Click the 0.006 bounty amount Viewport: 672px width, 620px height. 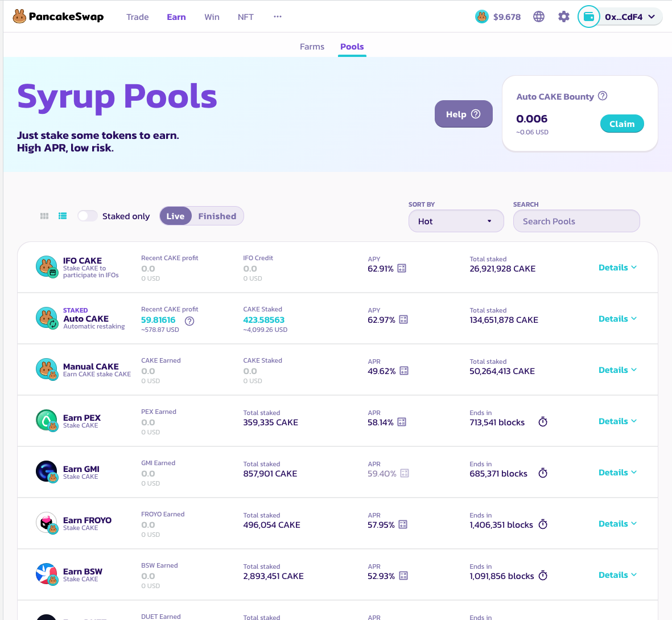pos(531,119)
